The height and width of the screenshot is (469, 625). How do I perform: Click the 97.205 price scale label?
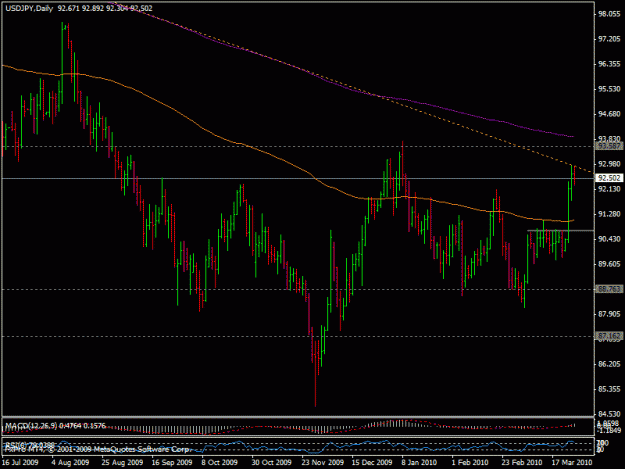(x=609, y=39)
